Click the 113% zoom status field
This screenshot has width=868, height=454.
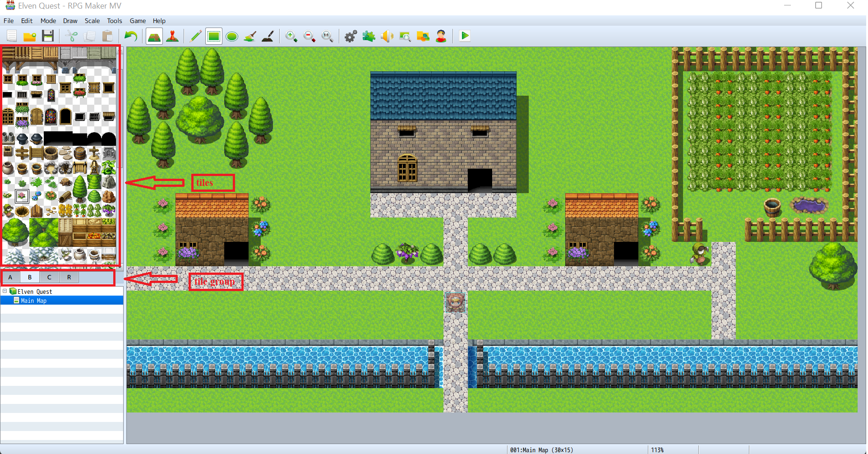(x=657, y=449)
